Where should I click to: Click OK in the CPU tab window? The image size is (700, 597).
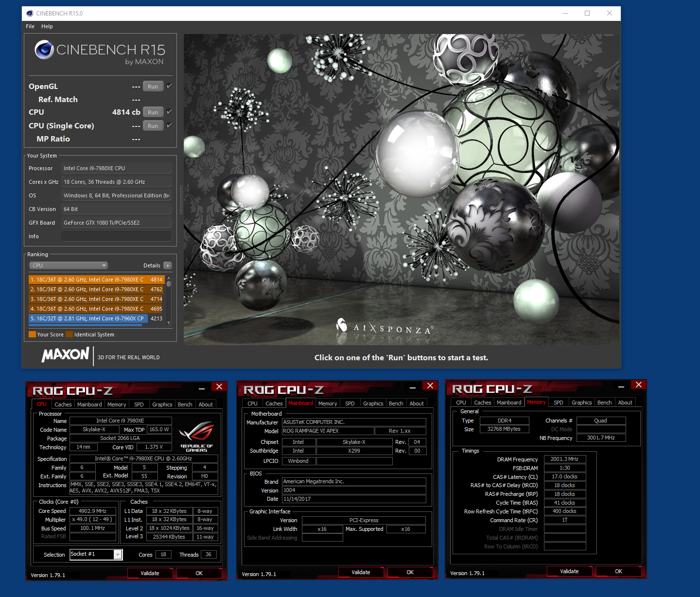tap(199, 573)
